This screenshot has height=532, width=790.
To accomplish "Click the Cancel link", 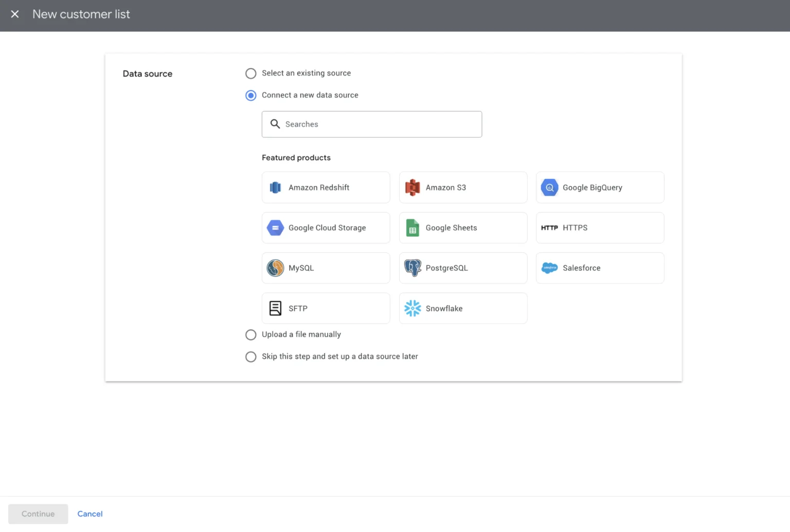I will coord(90,514).
